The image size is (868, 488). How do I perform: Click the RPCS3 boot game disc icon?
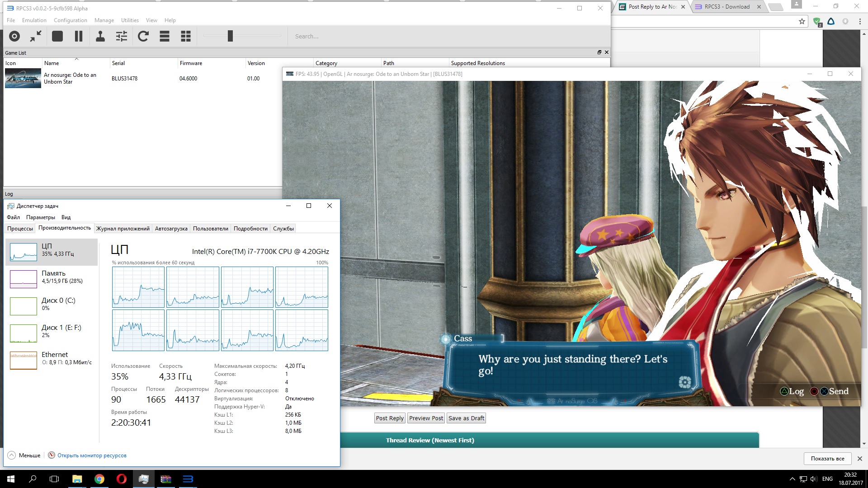click(14, 36)
